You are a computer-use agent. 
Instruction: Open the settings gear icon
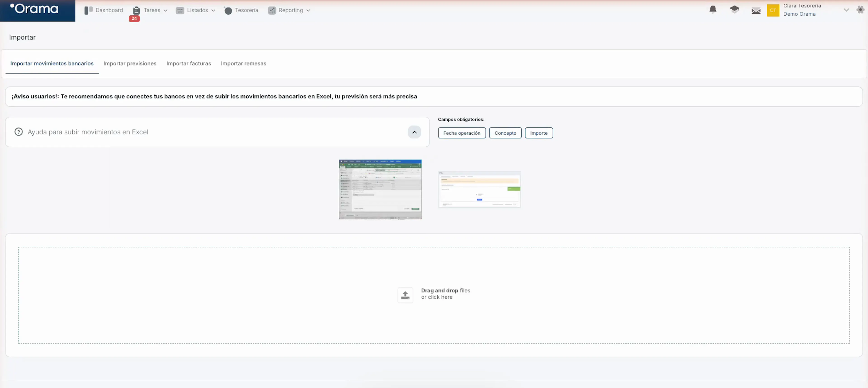[x=860, y=10]
